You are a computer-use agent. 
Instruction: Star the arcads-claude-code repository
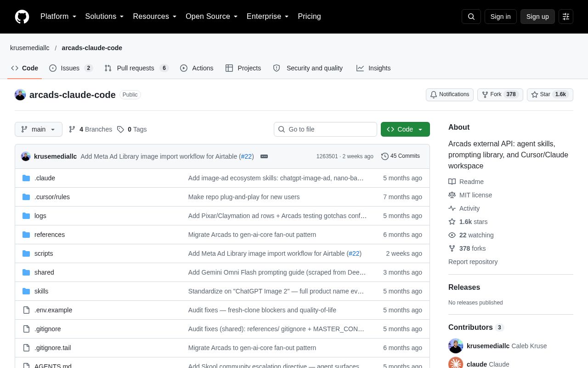[x=550, y=95]
